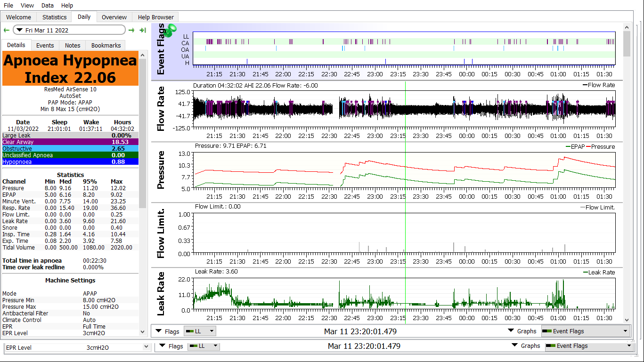Open the Data menu
Image resolution: width=644 pixels, height=362 pixels.
(47, 5)
